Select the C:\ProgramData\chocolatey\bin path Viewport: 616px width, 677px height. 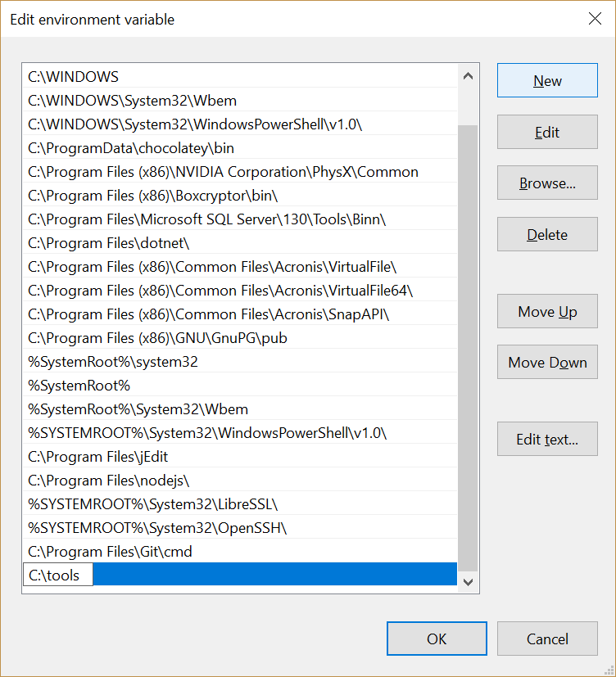131,148
